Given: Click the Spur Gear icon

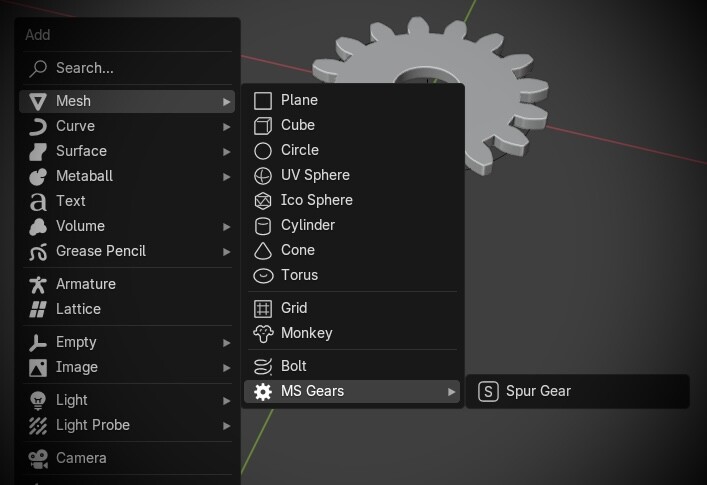Looking at the screenshot, I should (488, 391).
